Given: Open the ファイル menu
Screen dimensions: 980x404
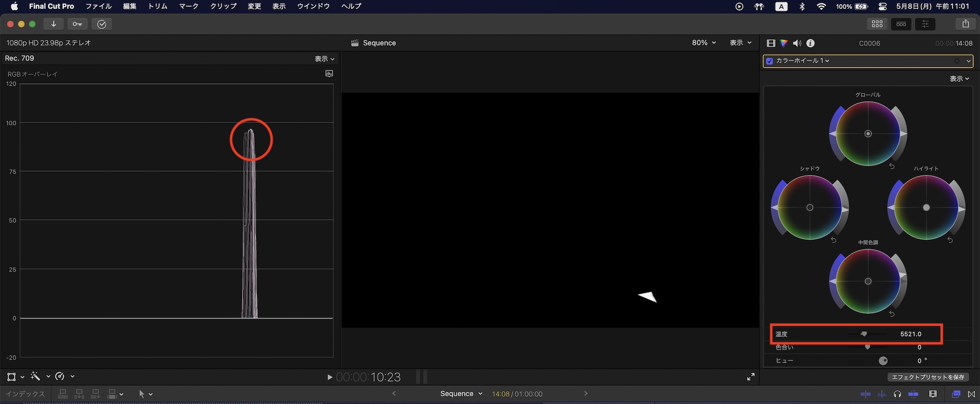Looking at the screenshot, I should (98, 6).
